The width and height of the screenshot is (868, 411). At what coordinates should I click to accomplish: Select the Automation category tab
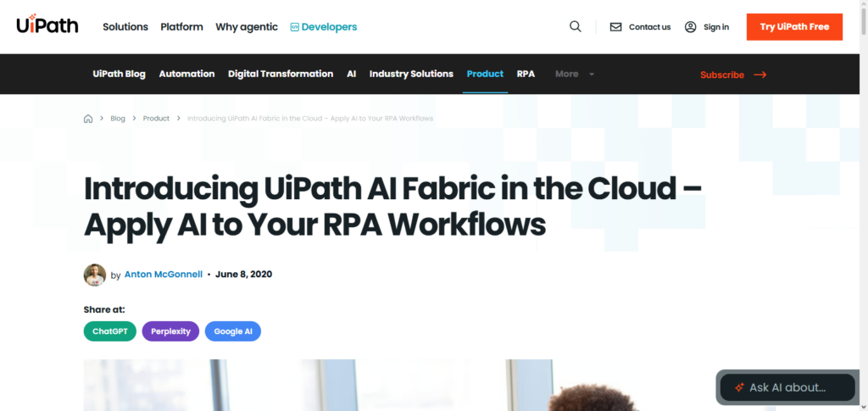(x=186, y=74)
